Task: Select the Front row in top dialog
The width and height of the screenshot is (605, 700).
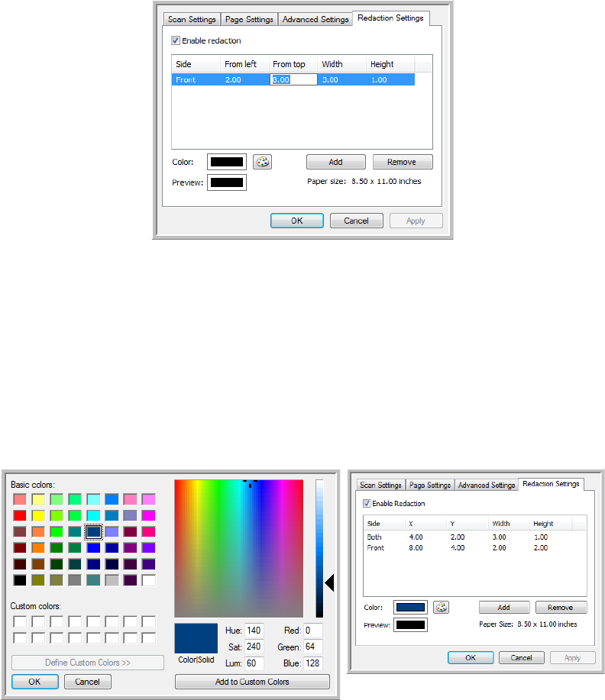Action: pos(293,79)
